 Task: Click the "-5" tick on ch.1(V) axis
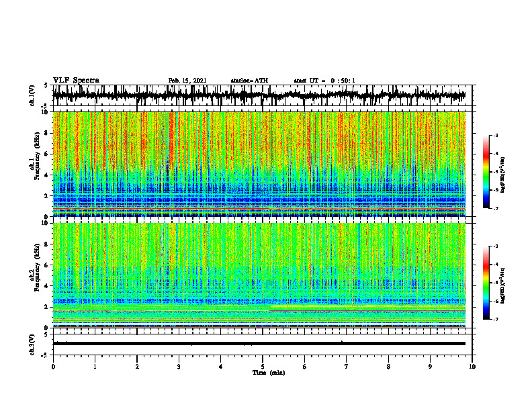click(x=45, y=106)
